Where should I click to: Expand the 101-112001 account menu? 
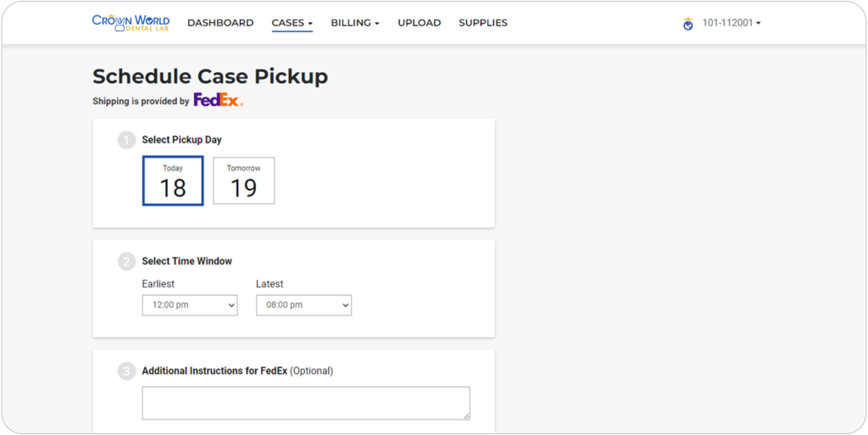(x=732, y=23)
